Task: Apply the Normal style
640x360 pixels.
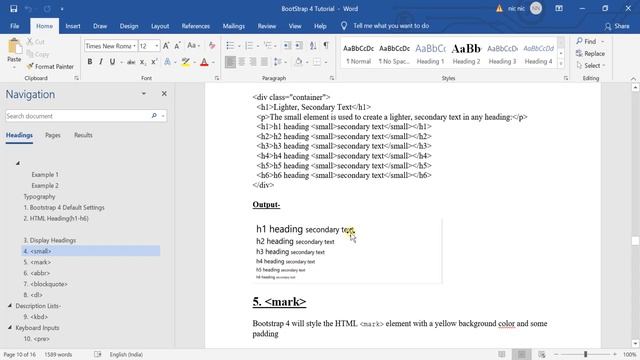Action: [x=358, y=54]
